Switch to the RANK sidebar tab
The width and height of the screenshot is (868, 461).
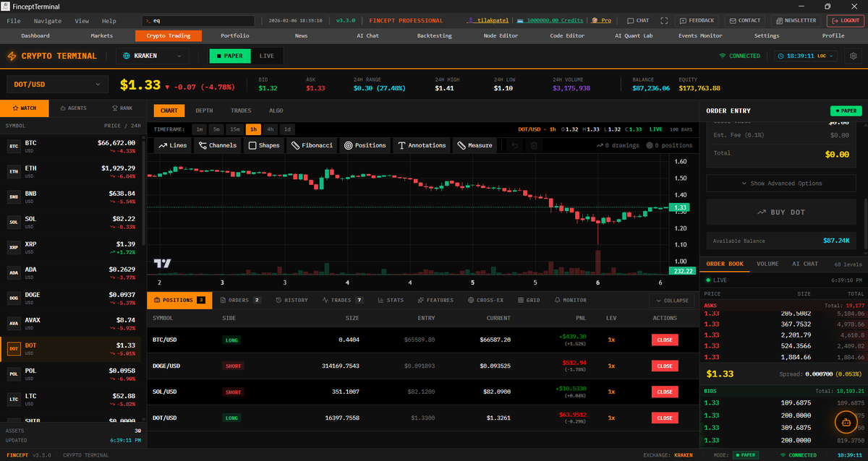[122, 108]
